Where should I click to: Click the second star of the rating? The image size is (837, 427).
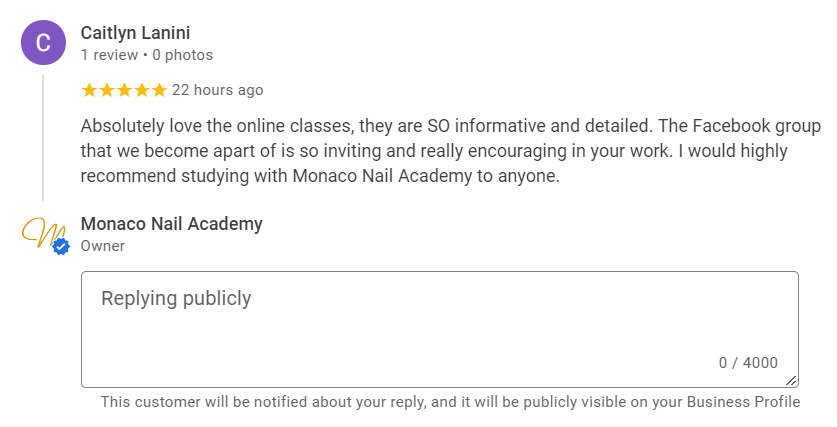(107, 90)
